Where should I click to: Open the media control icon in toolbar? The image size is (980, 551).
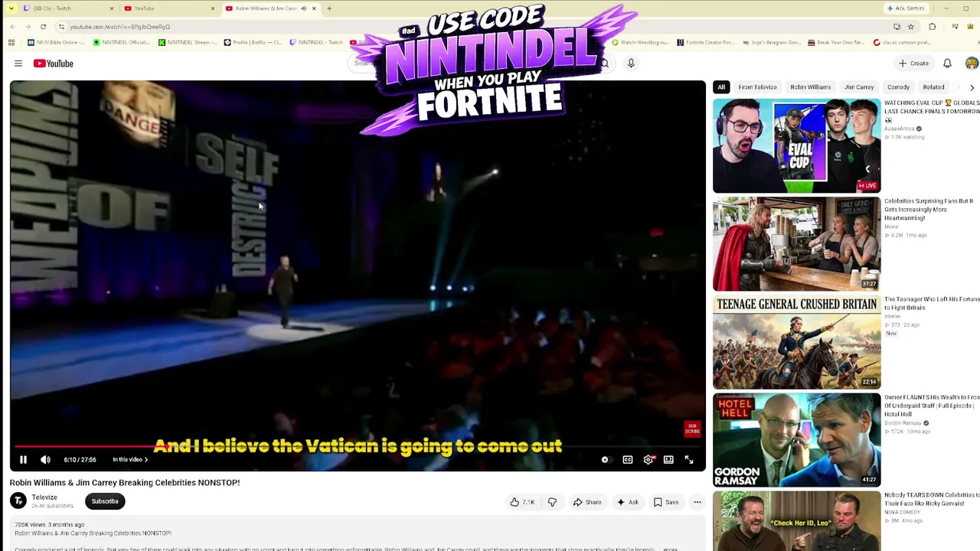point(955,27)
